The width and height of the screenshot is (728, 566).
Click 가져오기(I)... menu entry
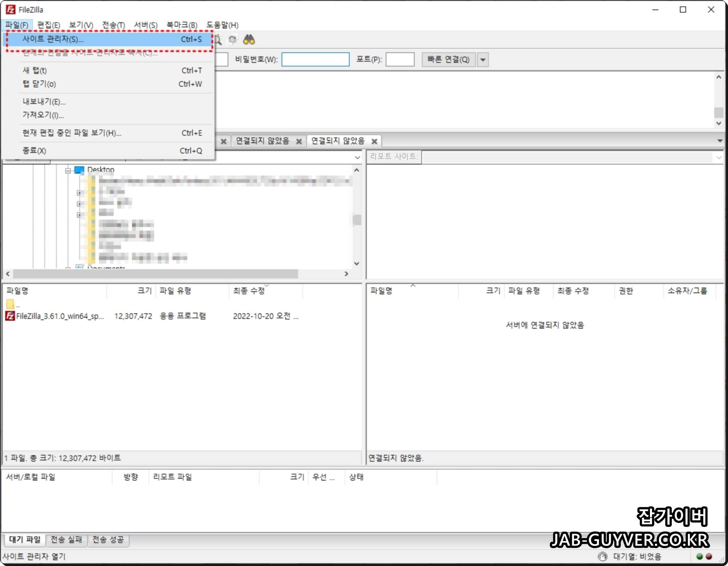pyautogui.click(x=108, y=115)
